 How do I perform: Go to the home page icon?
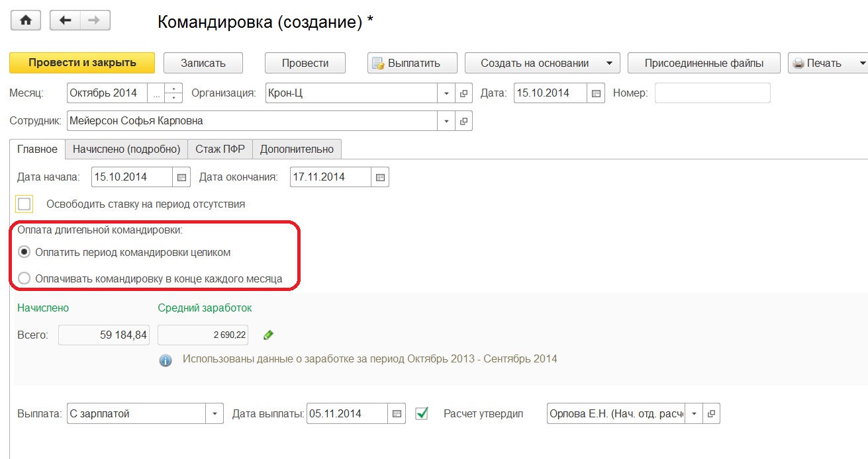(26, 21)
